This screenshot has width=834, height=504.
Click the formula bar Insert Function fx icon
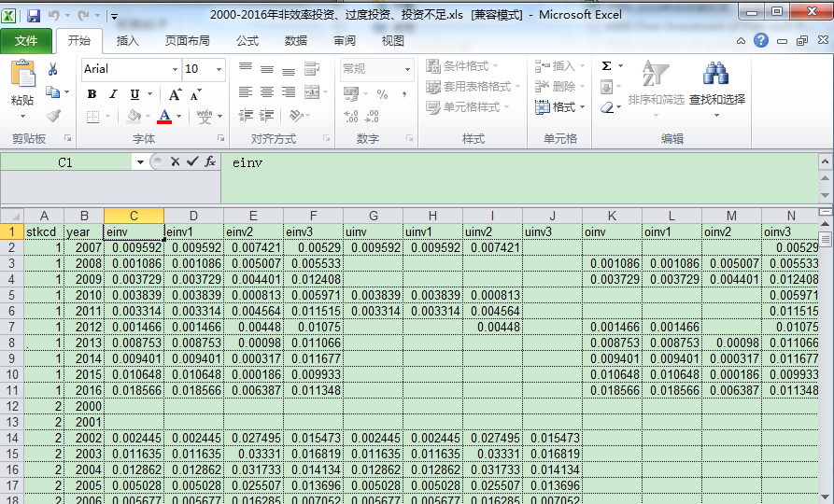(210, 161)
